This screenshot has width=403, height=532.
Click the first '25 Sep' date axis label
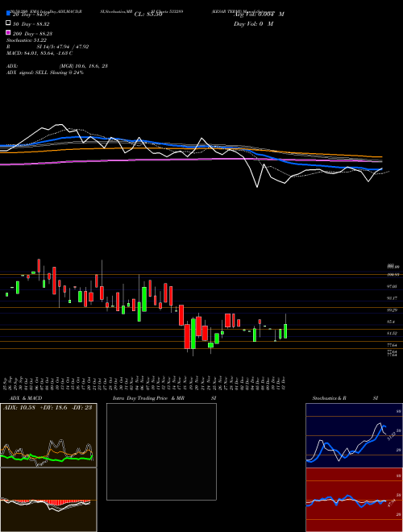pos(6,384)
